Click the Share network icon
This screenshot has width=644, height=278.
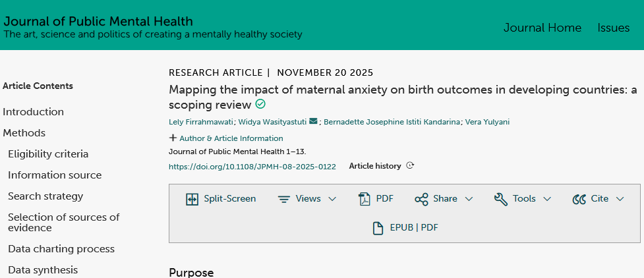coord(421,199)
